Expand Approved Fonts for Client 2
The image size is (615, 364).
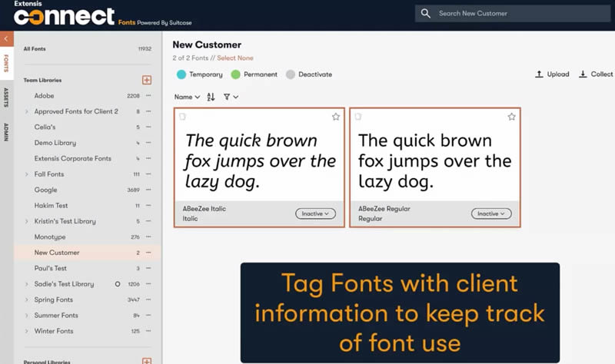[27, 111]
